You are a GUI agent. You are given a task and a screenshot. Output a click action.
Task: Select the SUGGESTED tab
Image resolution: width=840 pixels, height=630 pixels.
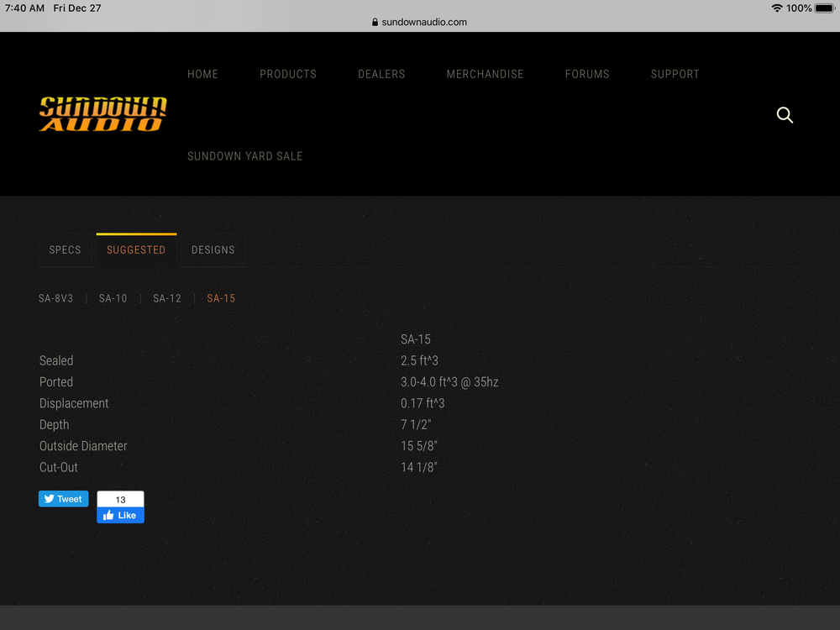coord(136,249)
